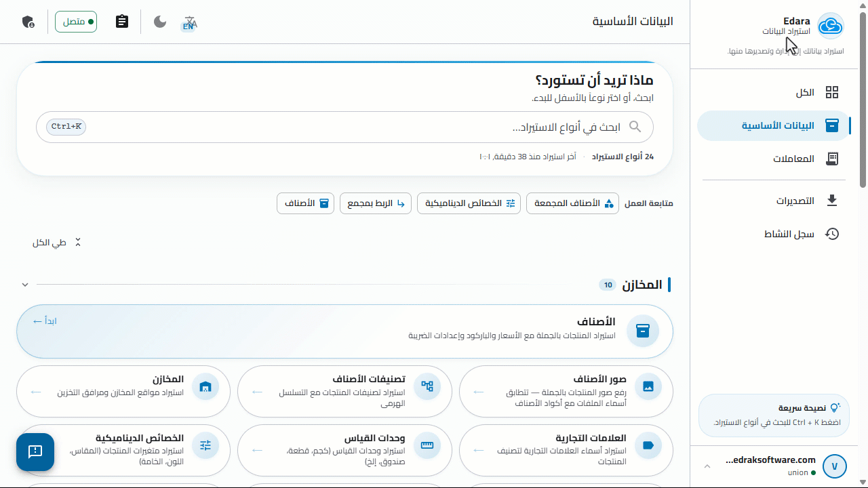
Task: Click the المخازن section count badge 10
Action: point(608,285)
